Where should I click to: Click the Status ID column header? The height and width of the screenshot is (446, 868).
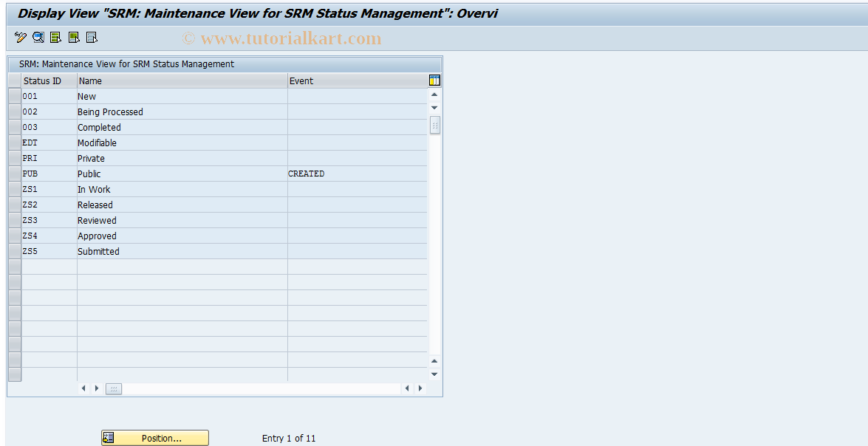click(x=49, y=80)
